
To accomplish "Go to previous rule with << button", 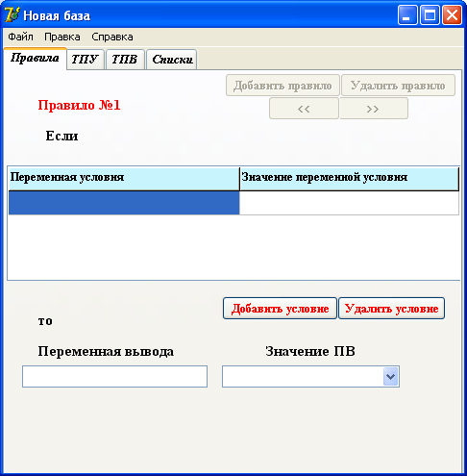I will point(304,109).
